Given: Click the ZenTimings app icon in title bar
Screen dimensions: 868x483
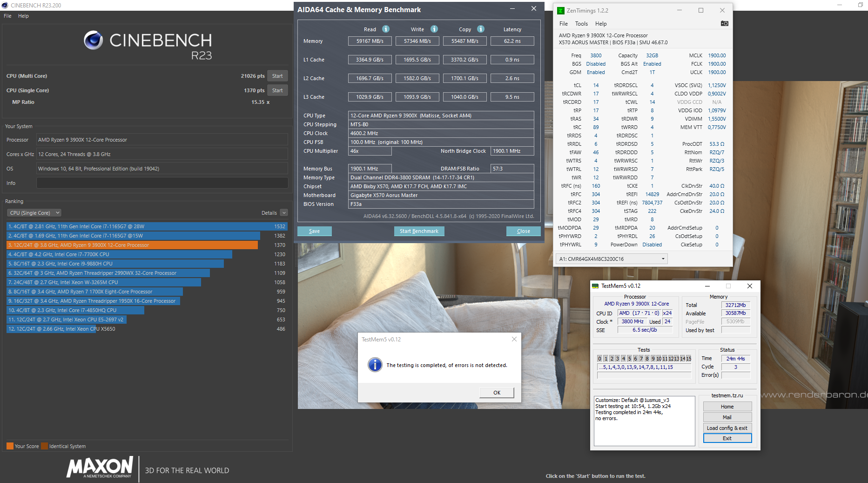Looking at the screenshot, I should [x=561, y=10].
